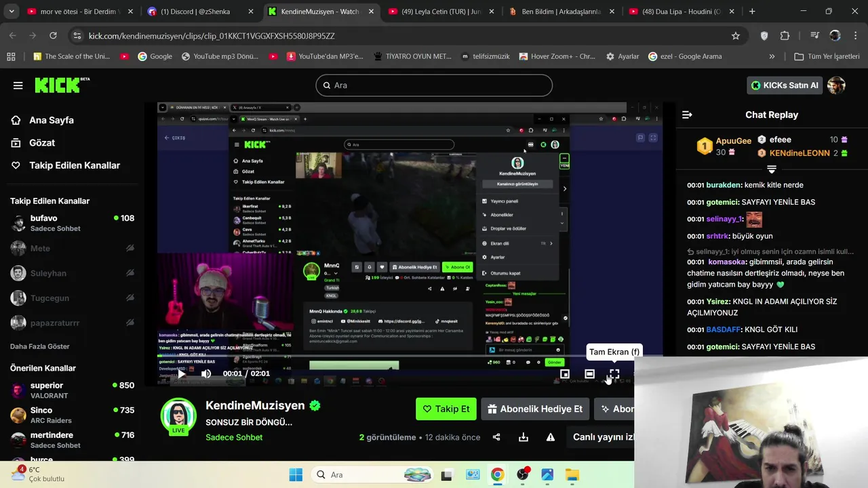The image size is (868, 488).
Task: Open Sinco ARC Raiders channel
Action: [x=72, y=415]
